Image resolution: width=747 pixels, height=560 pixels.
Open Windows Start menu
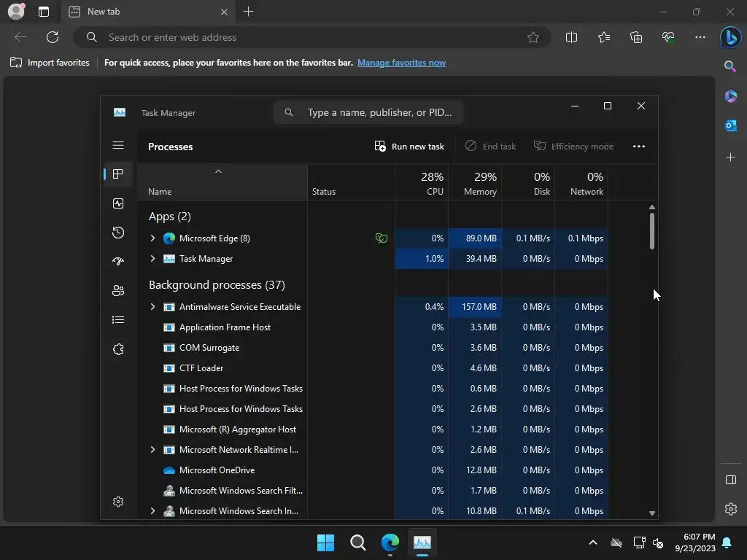click(326, 542)
